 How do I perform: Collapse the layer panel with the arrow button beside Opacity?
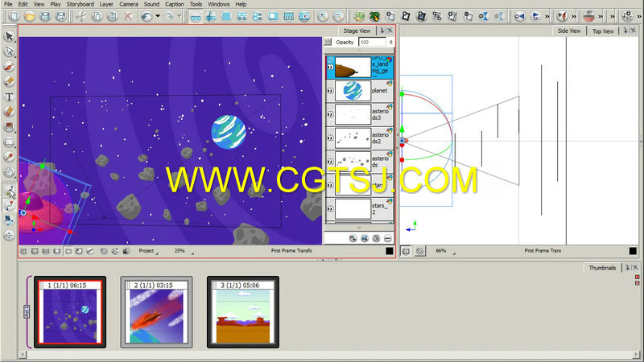(328, 42)
